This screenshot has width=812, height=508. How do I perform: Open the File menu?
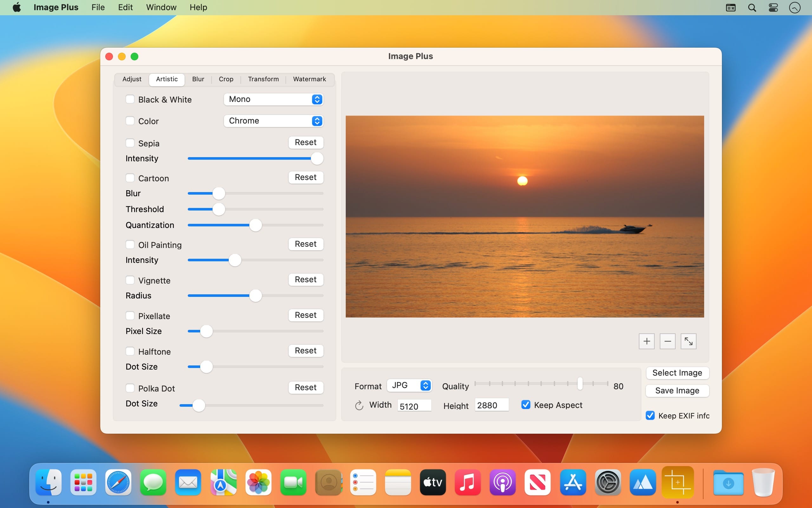98,7
